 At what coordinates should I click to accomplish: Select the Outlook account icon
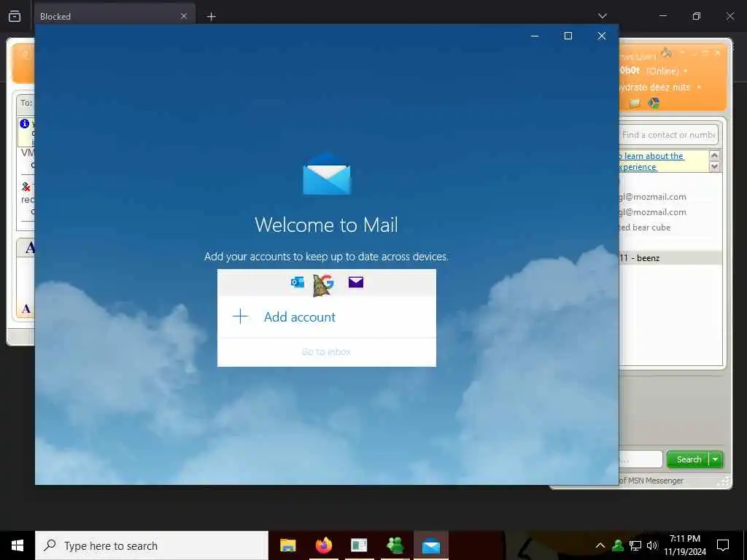pos(298,282)
